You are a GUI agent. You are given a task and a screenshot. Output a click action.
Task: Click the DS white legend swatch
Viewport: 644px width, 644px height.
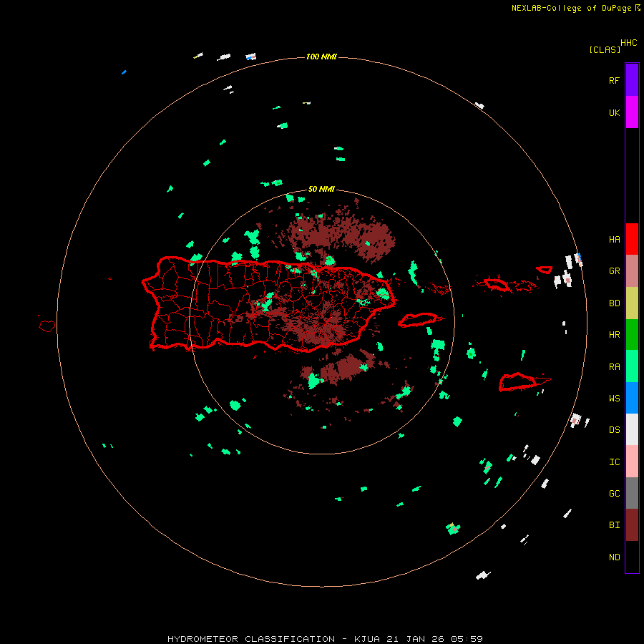(632, 429)
